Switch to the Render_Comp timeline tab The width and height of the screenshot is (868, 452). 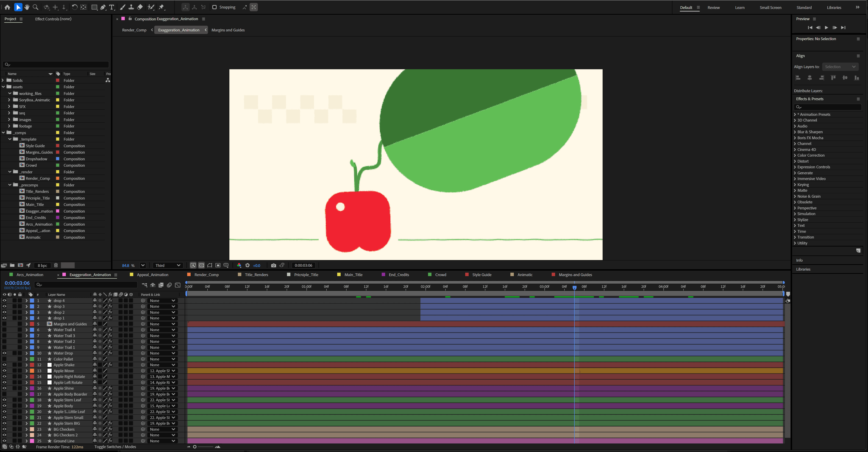coord(206,275)
